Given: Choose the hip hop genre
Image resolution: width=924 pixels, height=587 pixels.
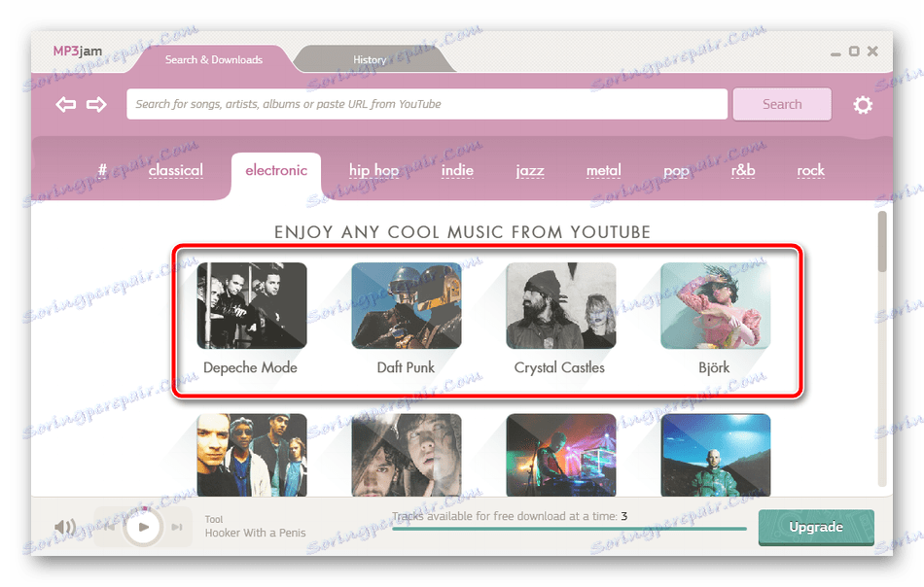Looking at the screenshot, I should [x=373, y=171].
